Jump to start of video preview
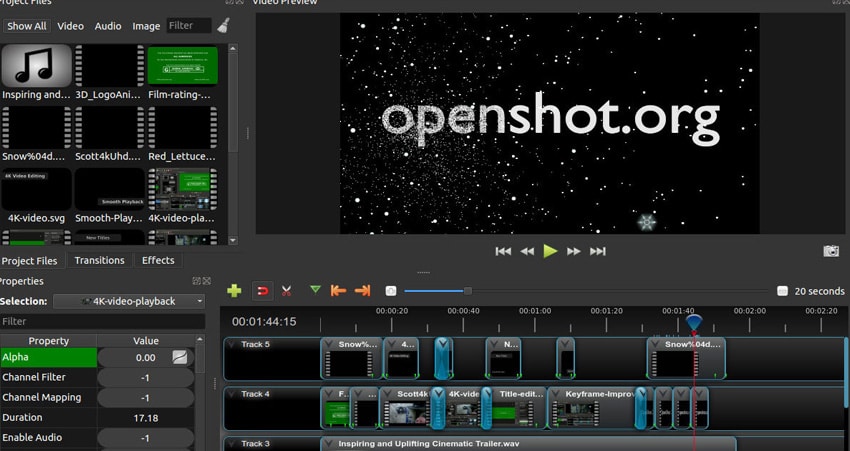This screenshot has height=451, width=850. click(504, 251)
